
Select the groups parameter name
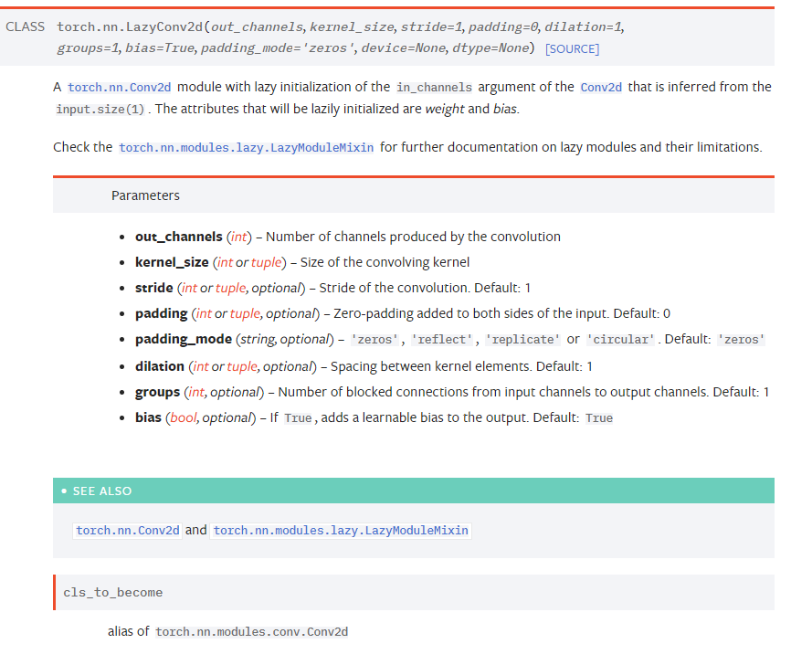click(157, 391)
